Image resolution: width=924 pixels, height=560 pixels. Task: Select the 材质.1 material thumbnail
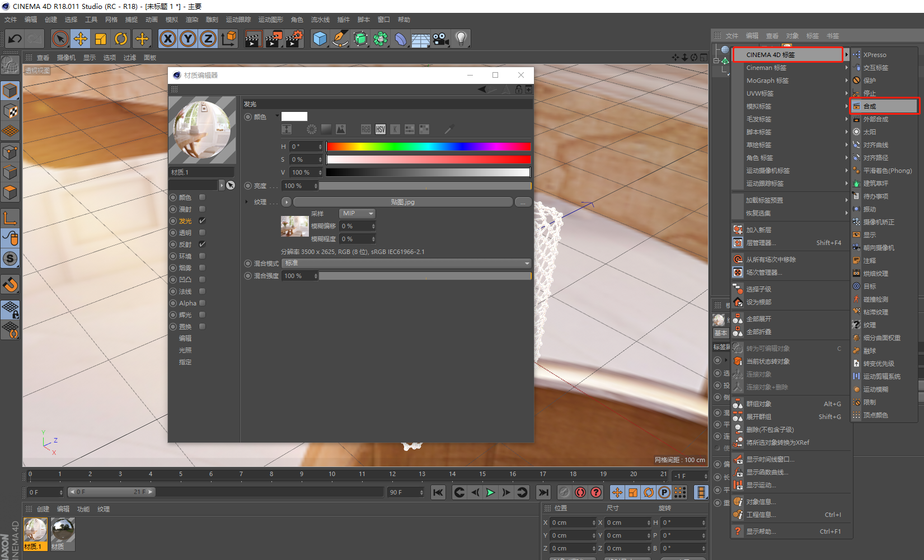coord(36,534)
